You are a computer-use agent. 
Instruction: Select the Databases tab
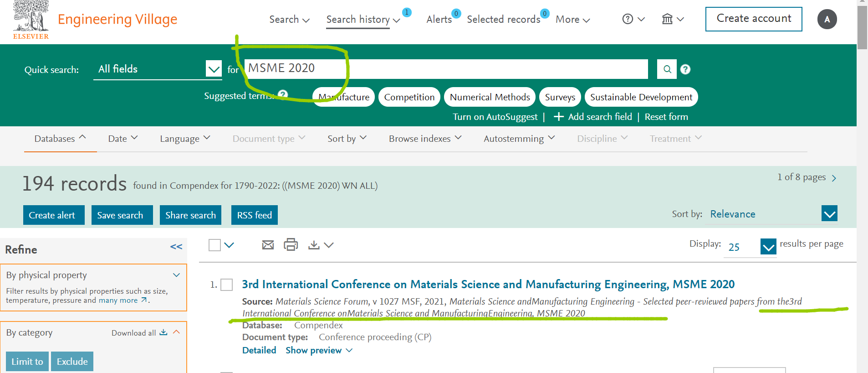point(60,138)
